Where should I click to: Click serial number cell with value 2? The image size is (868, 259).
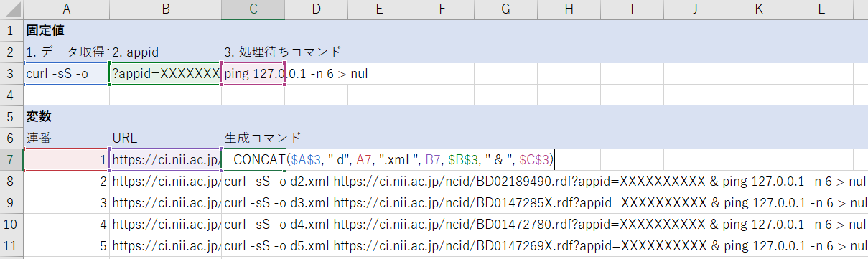click(67, 182)
